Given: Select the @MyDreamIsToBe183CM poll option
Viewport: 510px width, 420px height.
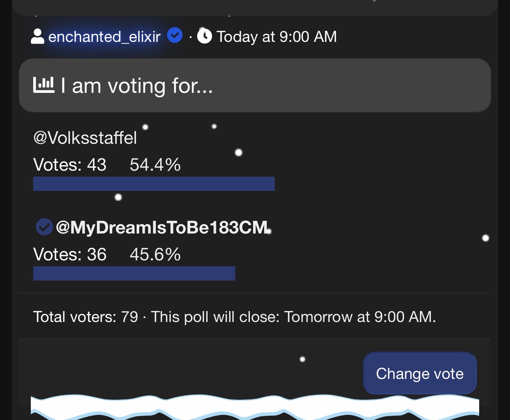Looking at the screenshot, I should 162,228.
